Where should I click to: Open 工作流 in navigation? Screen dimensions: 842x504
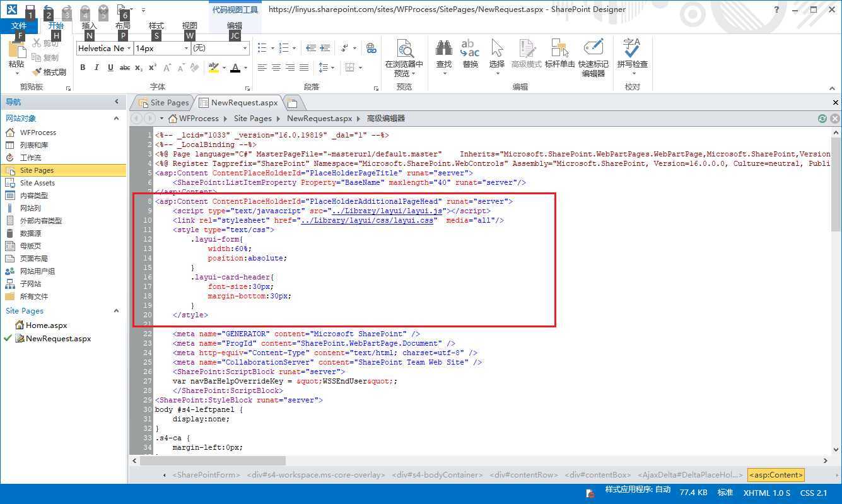[30, 158]
